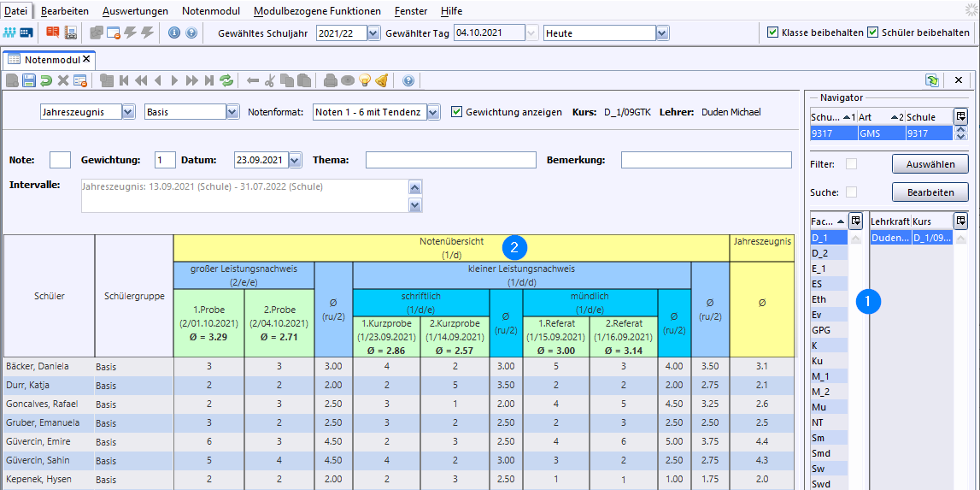Click the Gewichtung input field

coord(165,160)
